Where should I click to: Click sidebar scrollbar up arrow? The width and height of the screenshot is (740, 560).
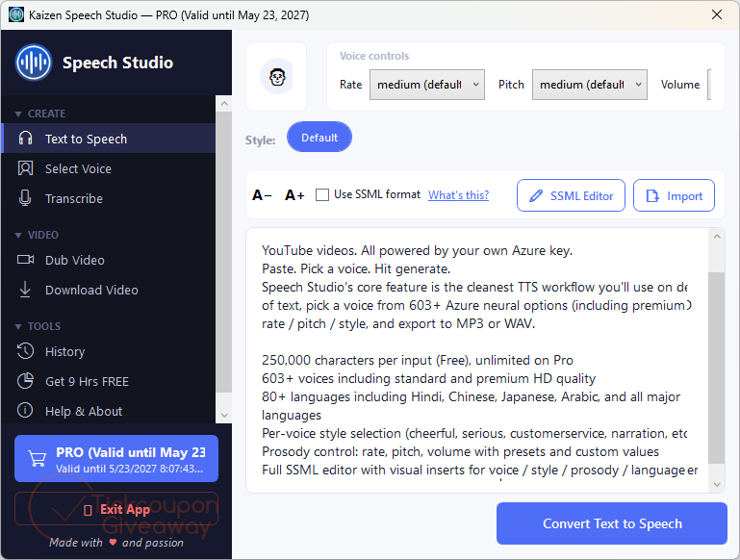(224, 103)
